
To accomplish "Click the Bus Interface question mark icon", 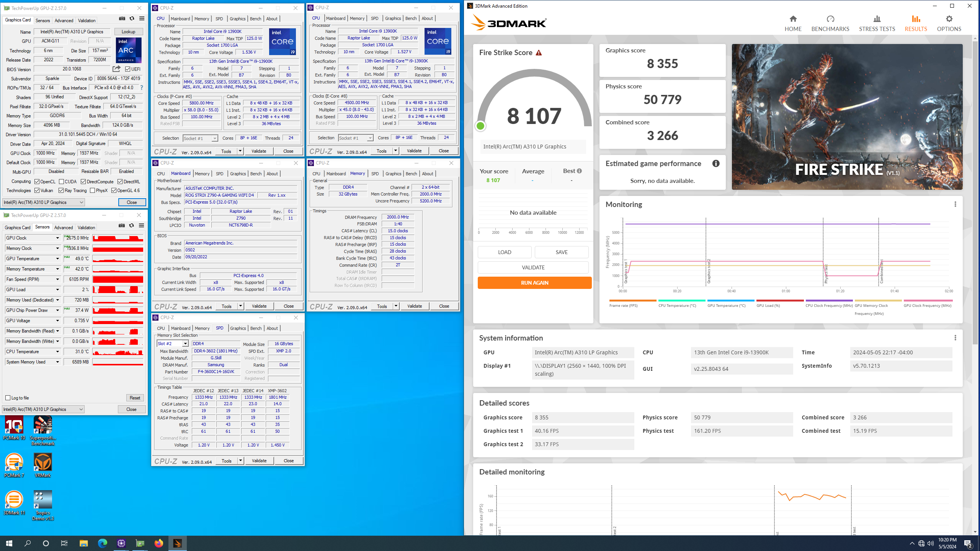I will coord(142,88).
